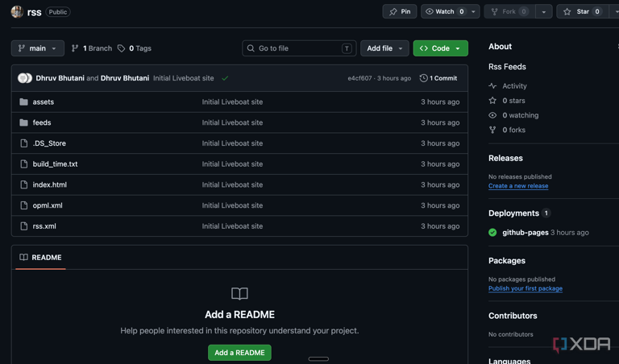Click the history clock icon beside 1 Commit
619x364 pixels.
[424, 78]
